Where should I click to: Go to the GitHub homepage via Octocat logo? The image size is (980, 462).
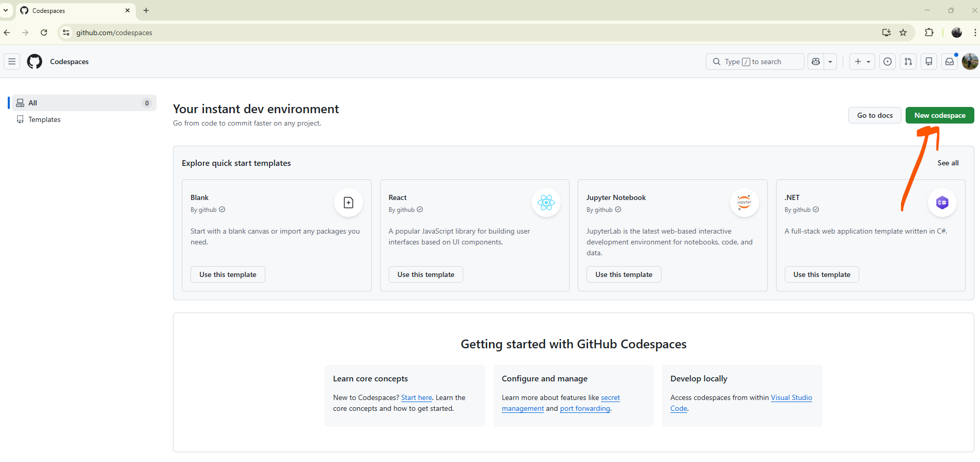point(35,61)
